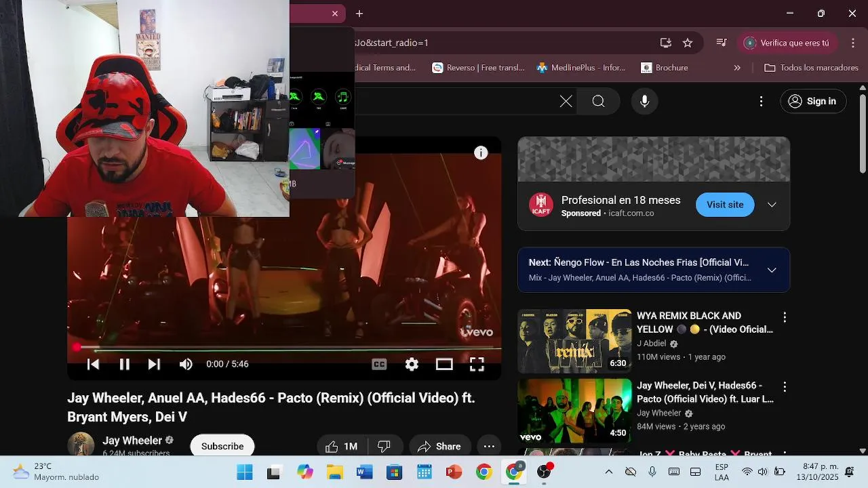Viewport: 868px width, 488px height.
Task: Open Jay Wheeler channel name link
Action: [132, 441]
